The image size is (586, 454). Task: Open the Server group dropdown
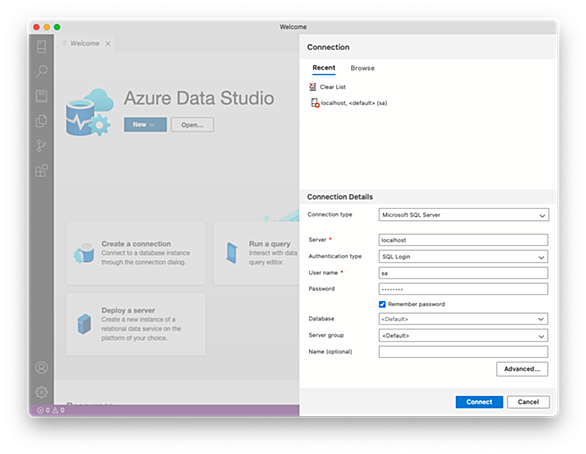tap(463, 336)
